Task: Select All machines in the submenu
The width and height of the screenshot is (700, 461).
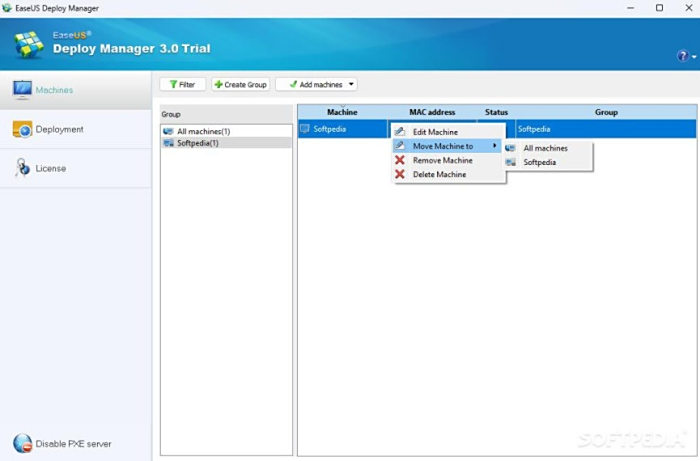Action: [x=545, y=148]
